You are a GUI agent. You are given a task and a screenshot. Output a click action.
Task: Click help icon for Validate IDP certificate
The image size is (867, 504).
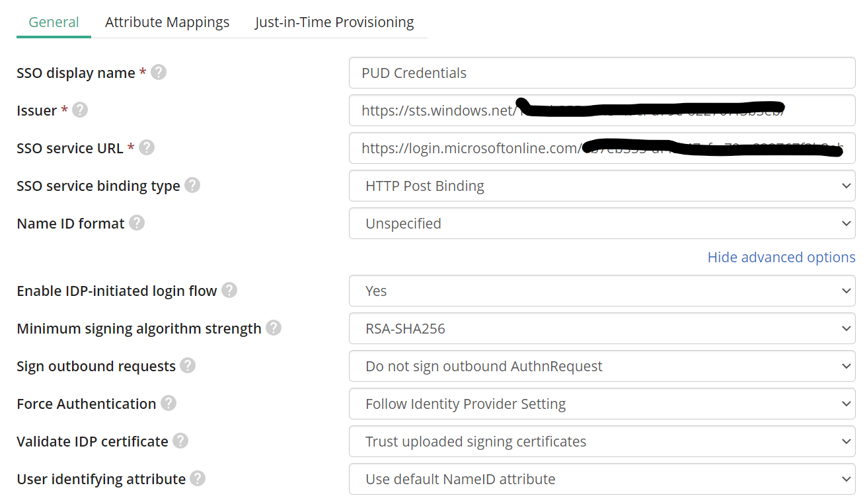click(x=180, y=441)
